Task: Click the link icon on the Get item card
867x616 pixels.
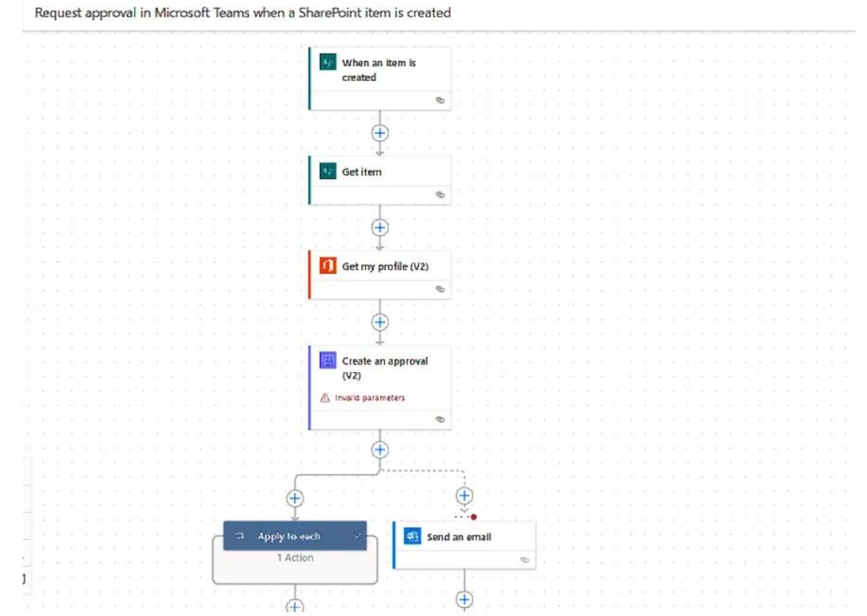Action: pyautogui.click(x=440, y=194)
